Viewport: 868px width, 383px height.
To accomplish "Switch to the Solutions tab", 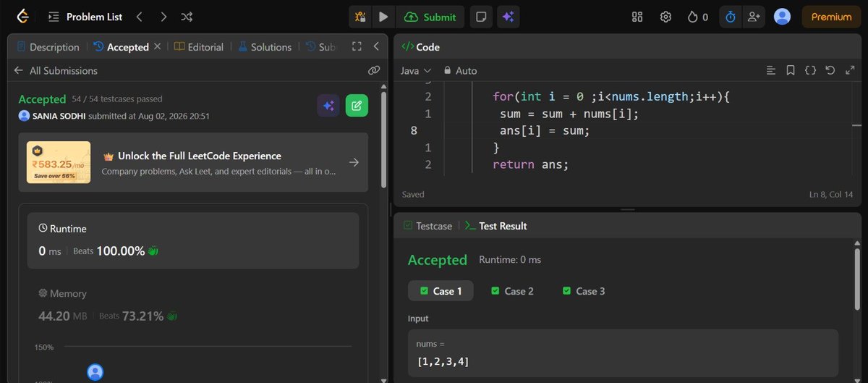I will 264,47.
